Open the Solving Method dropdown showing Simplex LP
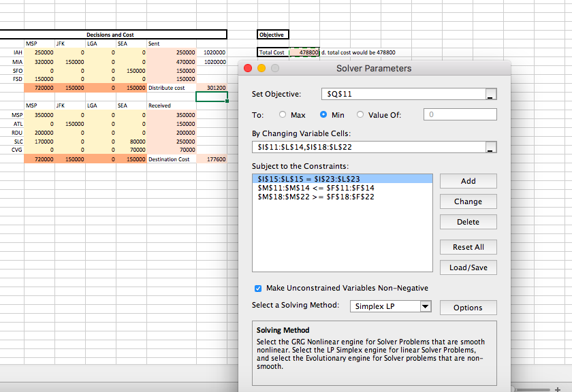This screenshot has width=572, height=392. (390, 307)
